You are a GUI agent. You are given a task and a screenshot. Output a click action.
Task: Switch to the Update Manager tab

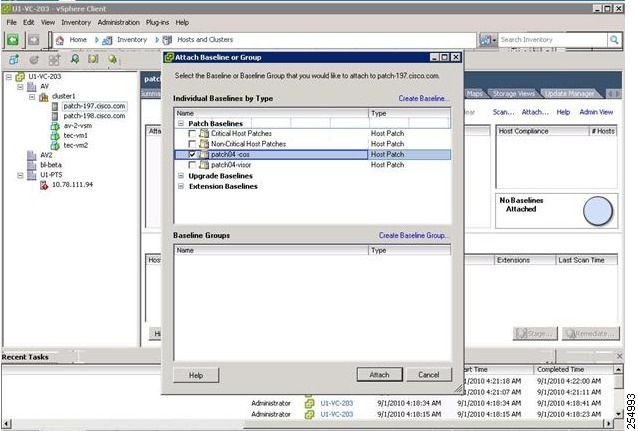coord(570,94)
